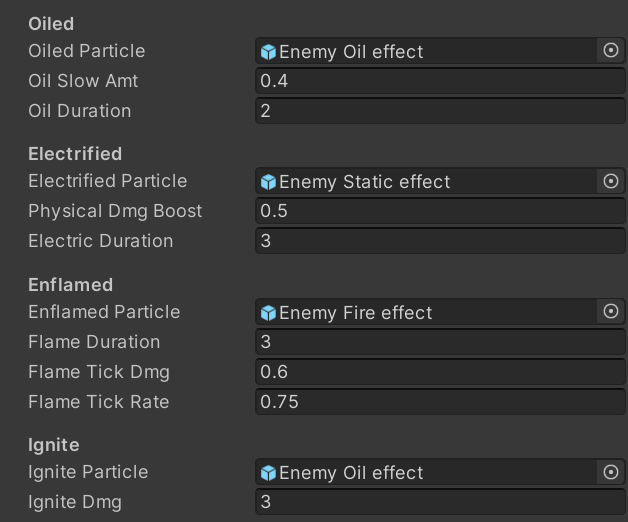The width and height of the screenshot is (628, 522).
Task: Click prefab cube icon in Ignite Particle field
Action: 268,473
